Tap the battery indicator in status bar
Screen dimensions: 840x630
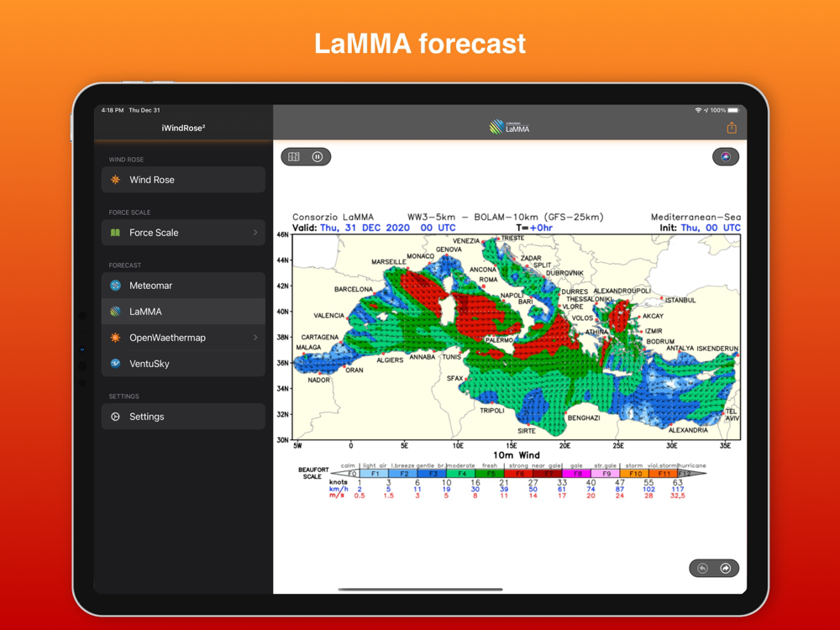pyautogui.click(x=733, y=110)
